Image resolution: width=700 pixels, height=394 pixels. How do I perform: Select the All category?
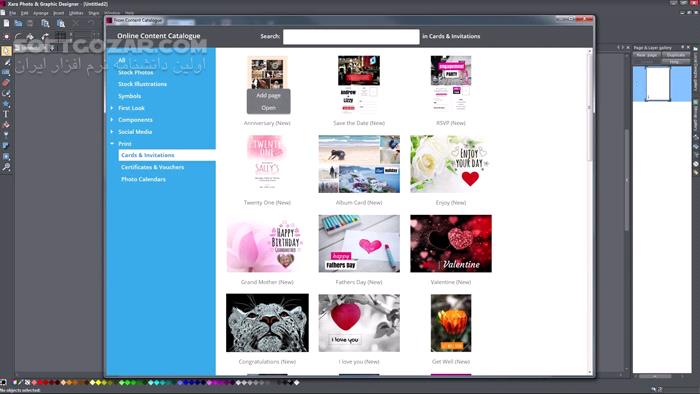pyautogui.click(x=122, y=60)
